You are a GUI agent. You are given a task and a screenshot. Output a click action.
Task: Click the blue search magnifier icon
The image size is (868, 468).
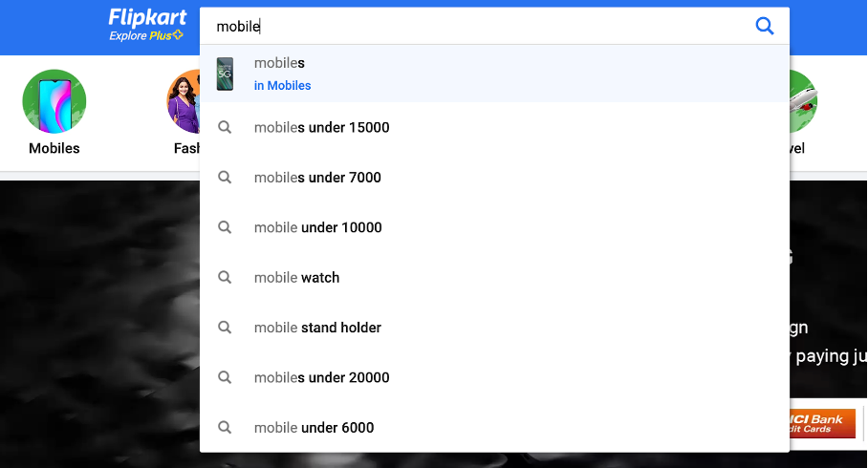765,26
